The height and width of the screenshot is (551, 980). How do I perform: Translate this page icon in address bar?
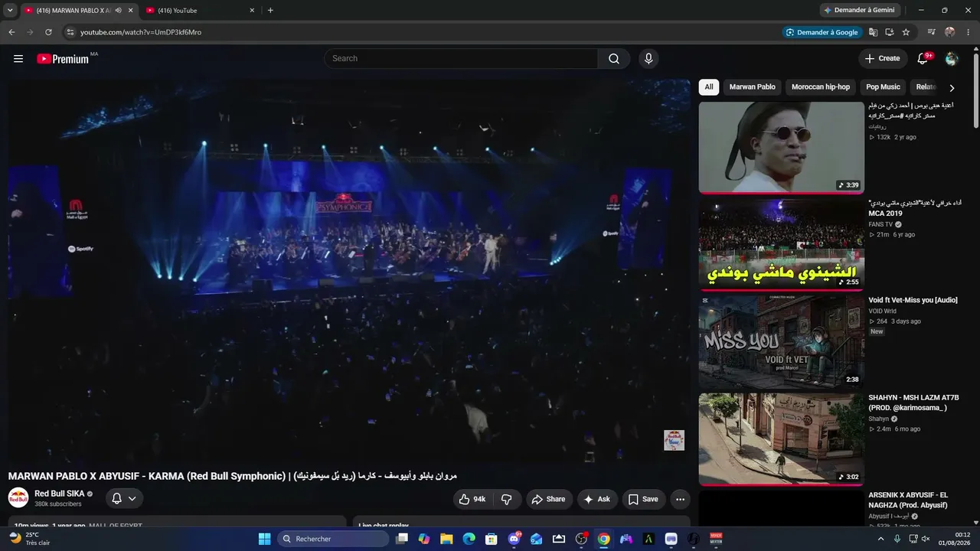[x=873, y=32]
